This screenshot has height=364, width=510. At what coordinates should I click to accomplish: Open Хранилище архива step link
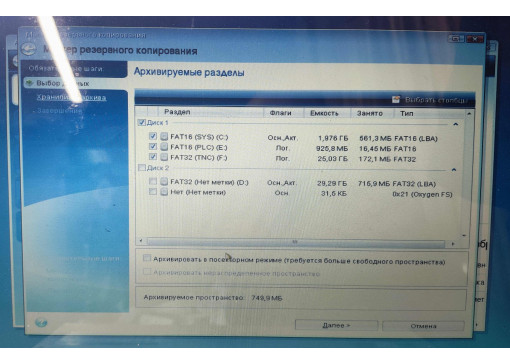click(71, 97)
